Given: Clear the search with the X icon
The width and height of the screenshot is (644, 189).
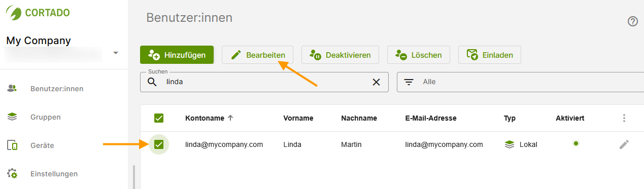Looking at the screenshot, I should point(377,82).
